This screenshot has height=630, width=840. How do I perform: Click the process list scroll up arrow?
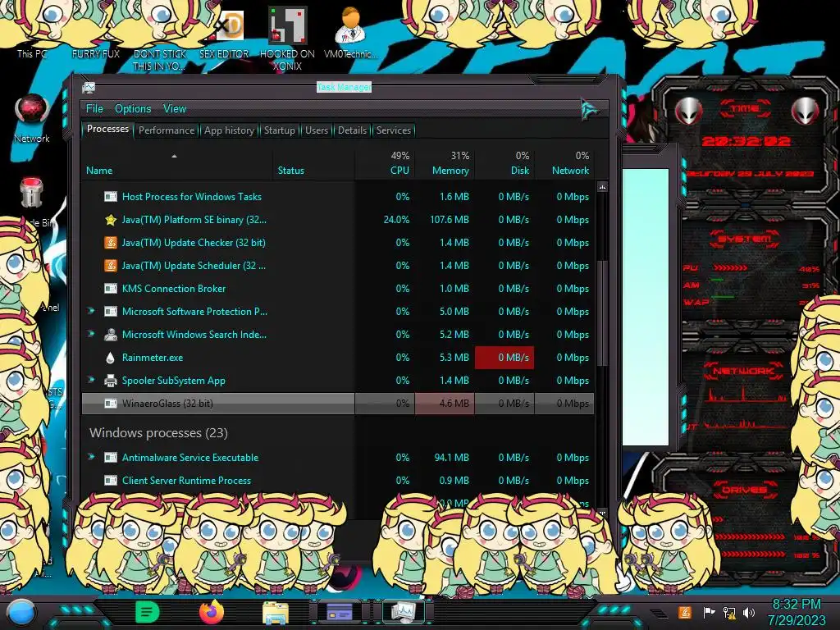coord(602,187)
